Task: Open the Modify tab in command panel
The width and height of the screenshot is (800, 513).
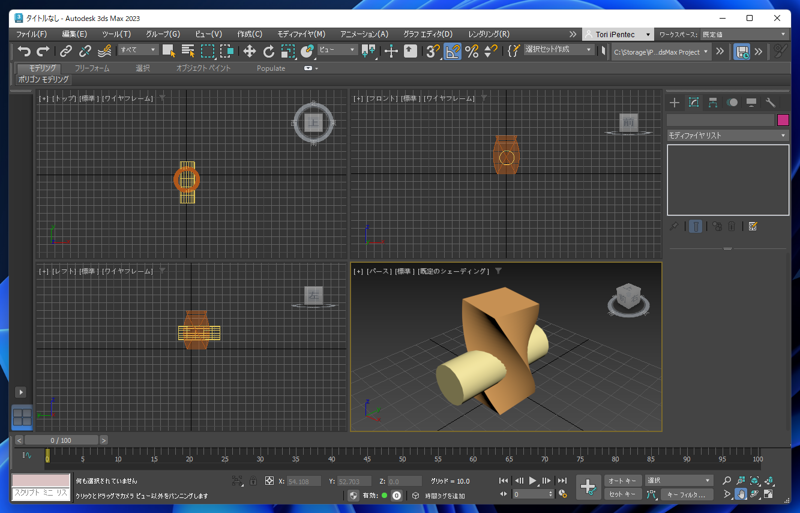Action: pos(694,103)
